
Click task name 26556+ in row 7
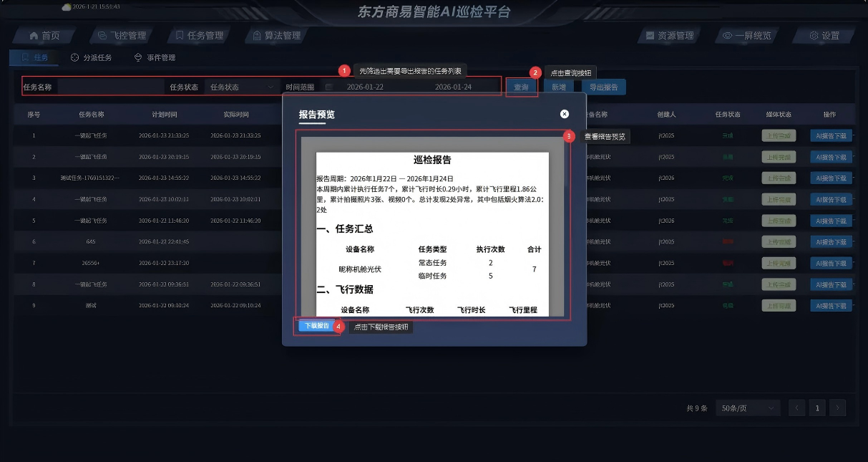pos(91,263)
